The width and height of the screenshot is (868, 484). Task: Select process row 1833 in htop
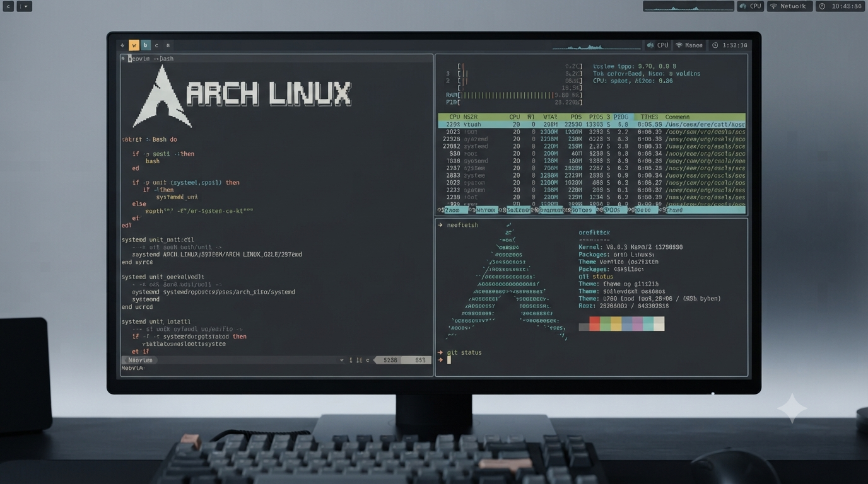tap(592, 176)
